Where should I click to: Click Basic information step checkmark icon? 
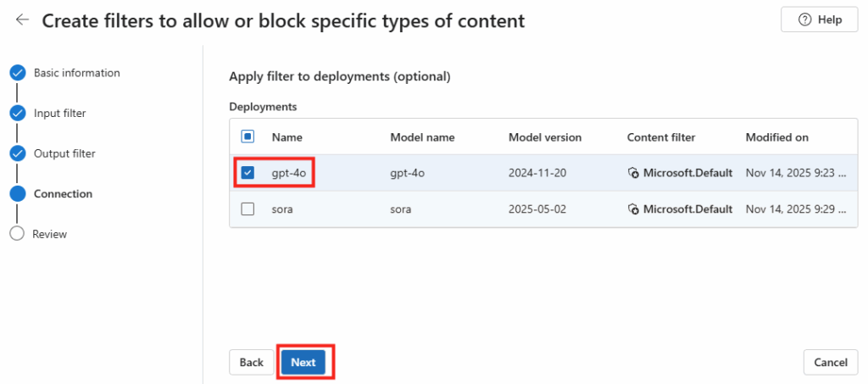pos(17,73)
